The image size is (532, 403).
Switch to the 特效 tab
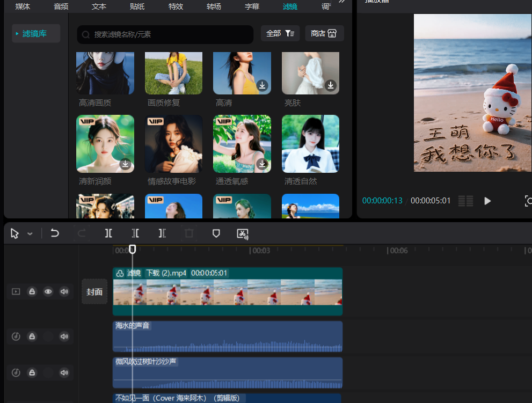[x=176, y=6]
